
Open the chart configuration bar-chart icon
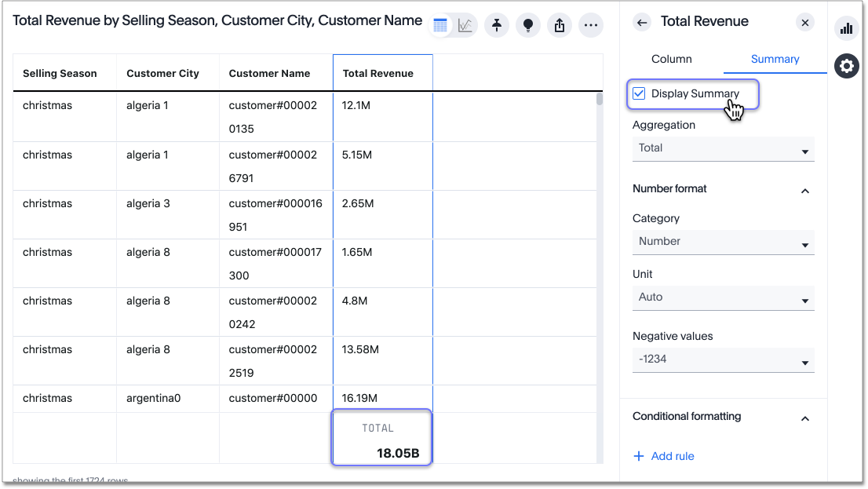[x=847, y=28]
